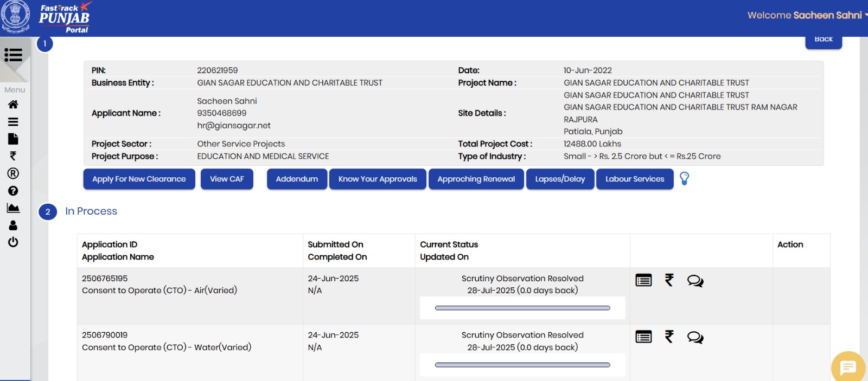Open the chat widget bubble
Image resolution: width=868 pixels, height=381 pixels.
point(847,367)
